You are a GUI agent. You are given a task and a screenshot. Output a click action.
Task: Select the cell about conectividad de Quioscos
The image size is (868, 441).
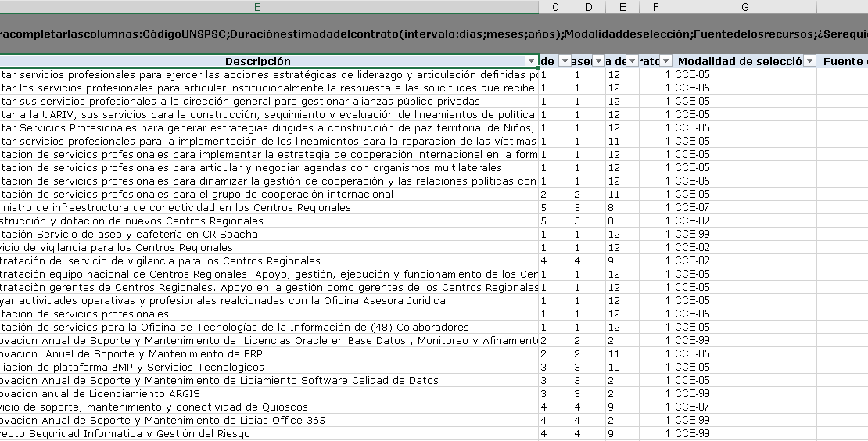(x=269, y=407)
